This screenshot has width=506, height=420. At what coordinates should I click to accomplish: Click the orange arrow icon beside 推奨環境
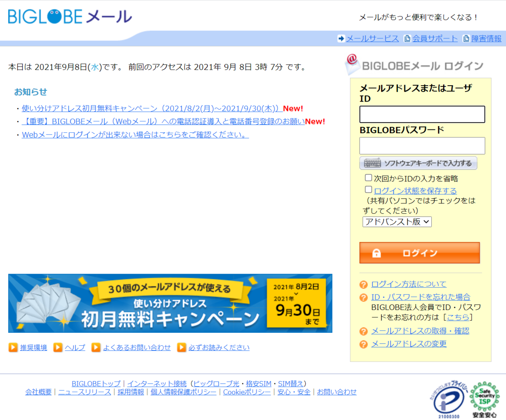(x=13, y=347)
